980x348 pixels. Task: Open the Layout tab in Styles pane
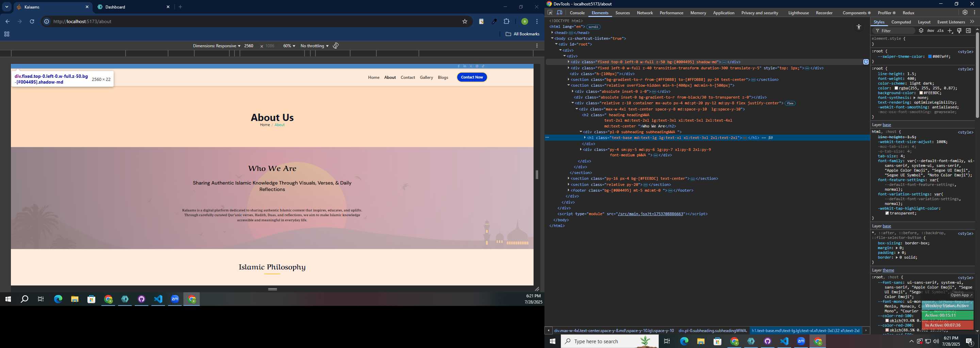coord(924,22)
